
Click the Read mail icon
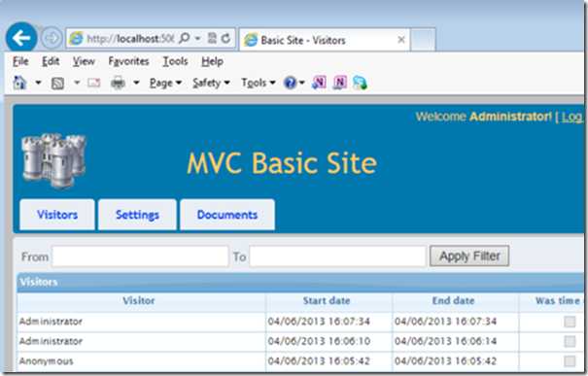[x=93, y=83]
